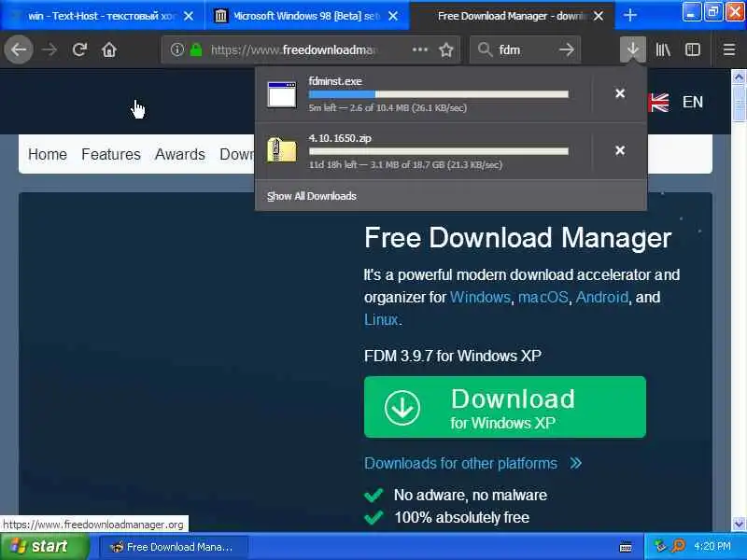
Task: Click the fdminst.exe file icon
Action: pyautogui.click(x=282, y=94)
